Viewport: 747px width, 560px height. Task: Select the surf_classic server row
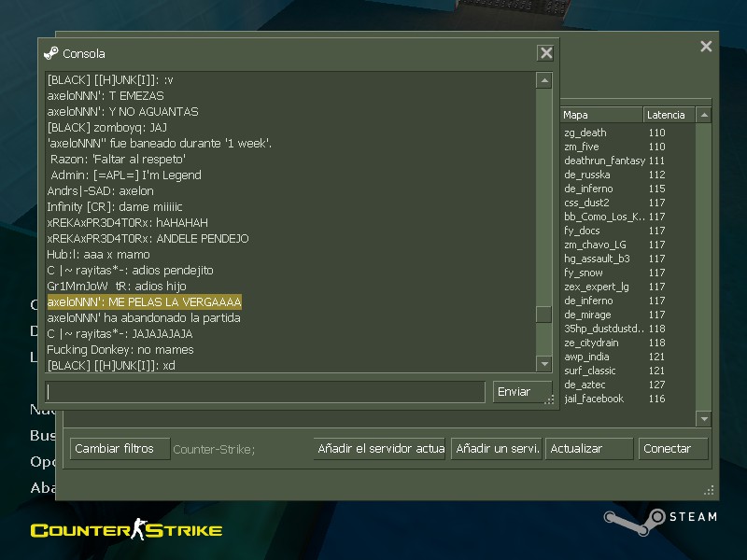pyautogui.click(x=627, y=371)
